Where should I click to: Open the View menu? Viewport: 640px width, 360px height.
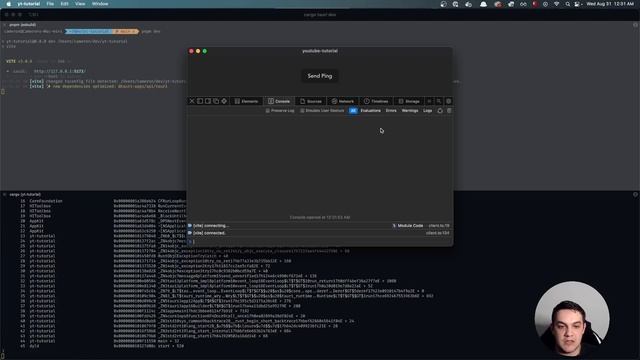pyautogui.click(x=80, y=4)
